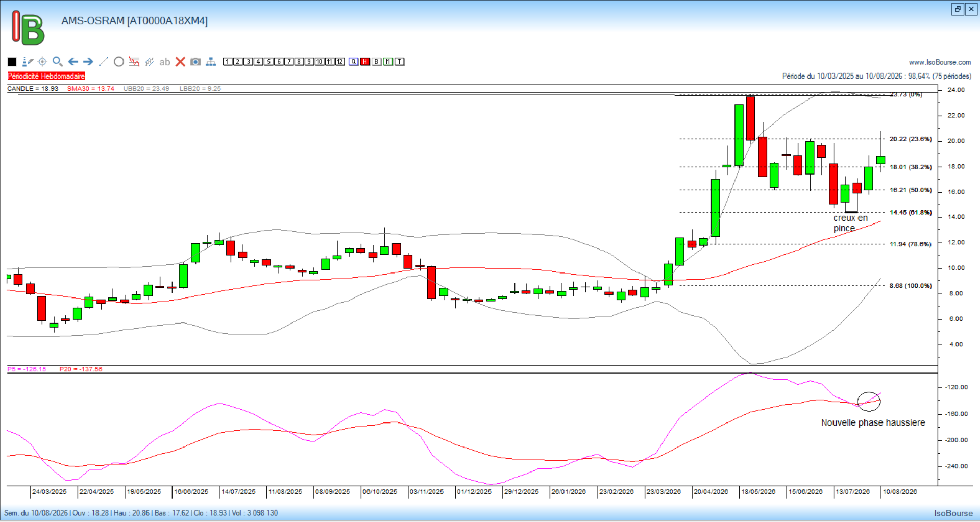The width and height of the screenshot is (980, 522).
Task: Go forward with the right arrow icon
Action: (88, 62)
